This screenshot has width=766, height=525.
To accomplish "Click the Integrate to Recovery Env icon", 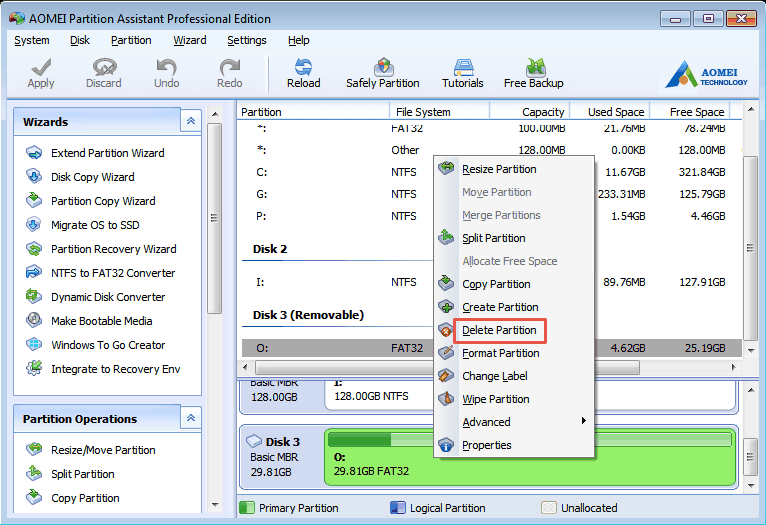I will (x=34, y=368).
